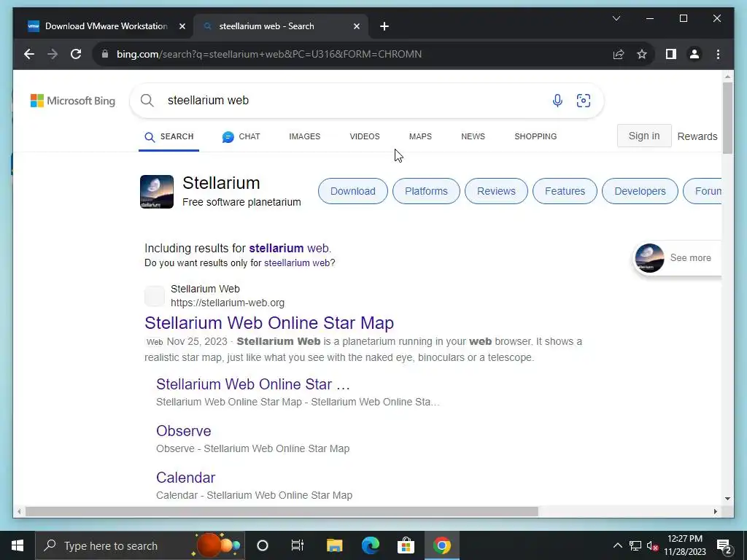Screen dimensions: 747x560
Task: Click the Sign in button
Action: coord(644,136)
